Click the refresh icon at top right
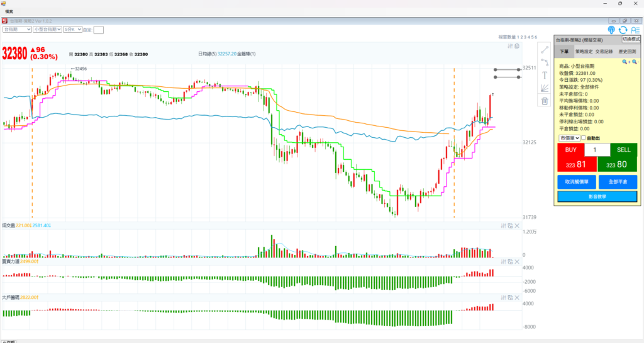 (x=623, y=30)
